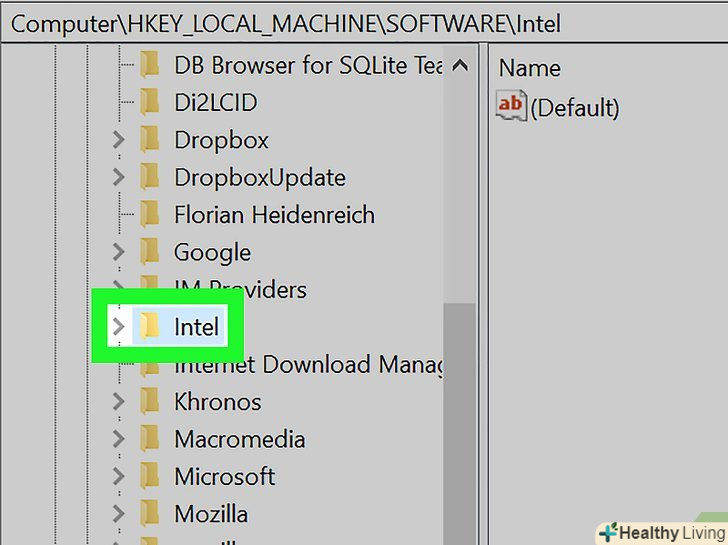
Task: Expand the Dropbox key
Action: click(x=119, y=140)
